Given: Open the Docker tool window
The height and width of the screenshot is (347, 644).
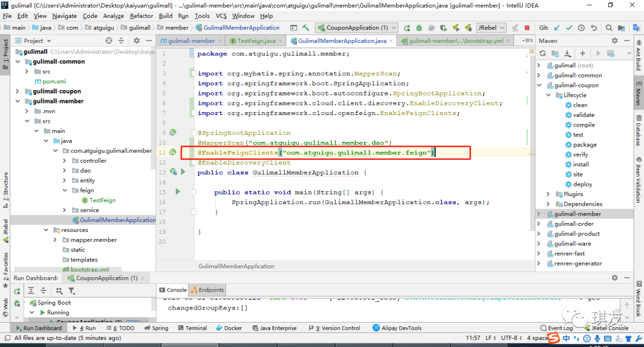Looking at the screenshot, I should pos(229,328).
